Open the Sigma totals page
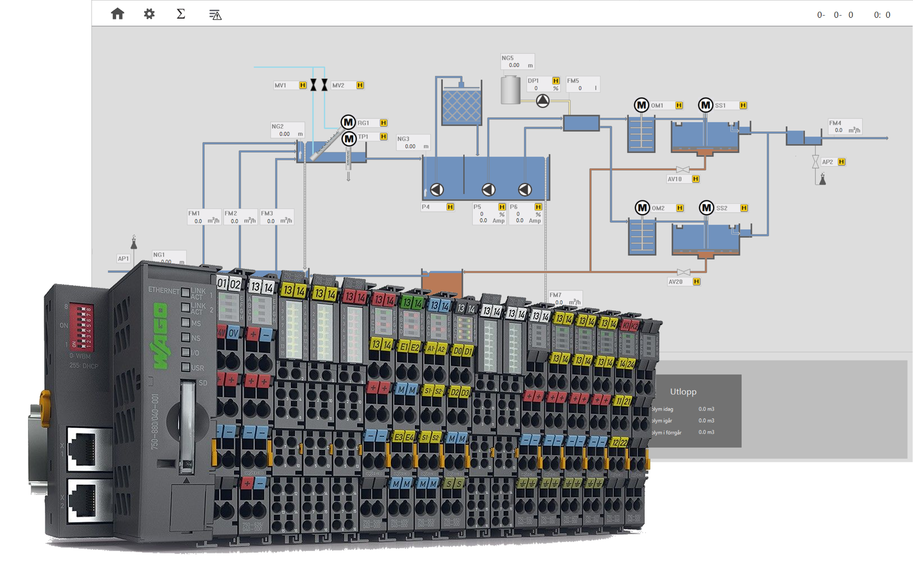Screen dimensions: 913x588 coord(181,14)
